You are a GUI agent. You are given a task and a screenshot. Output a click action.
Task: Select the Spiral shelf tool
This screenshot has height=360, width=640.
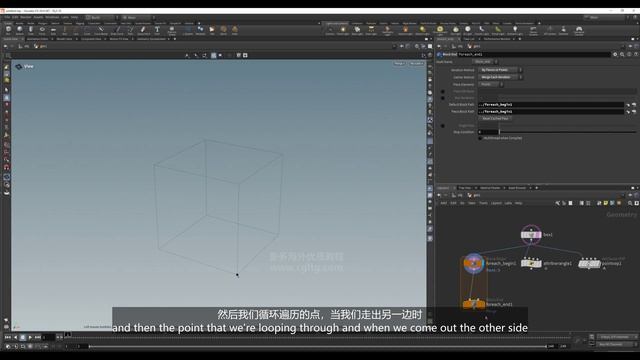pos(223,30)
